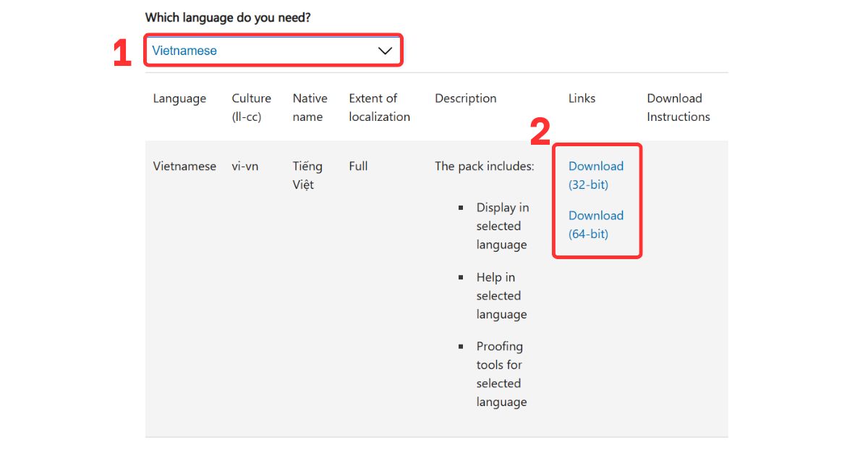Select the 'Vietnamese' text in the dropdown
Viewport: 868px width, 456px height.
tap(184, 50)
